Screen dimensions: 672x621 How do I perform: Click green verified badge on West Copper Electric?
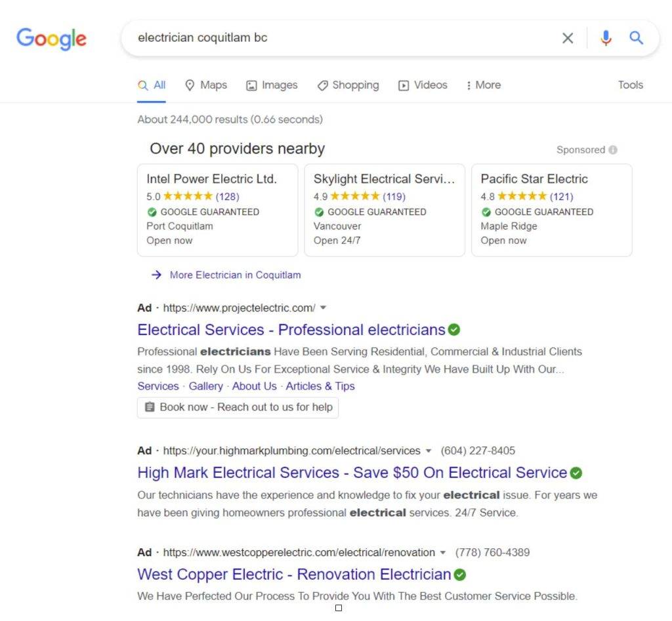click(459, 574)
